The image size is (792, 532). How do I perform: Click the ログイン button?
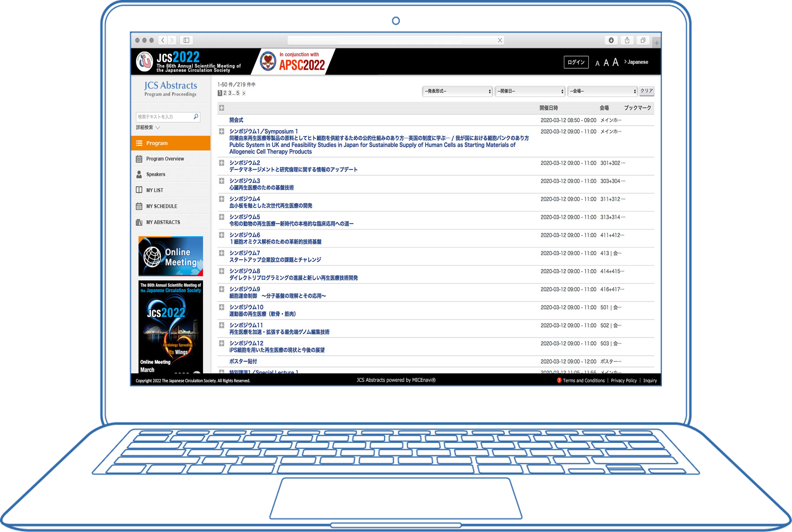(x=576, y=62)
